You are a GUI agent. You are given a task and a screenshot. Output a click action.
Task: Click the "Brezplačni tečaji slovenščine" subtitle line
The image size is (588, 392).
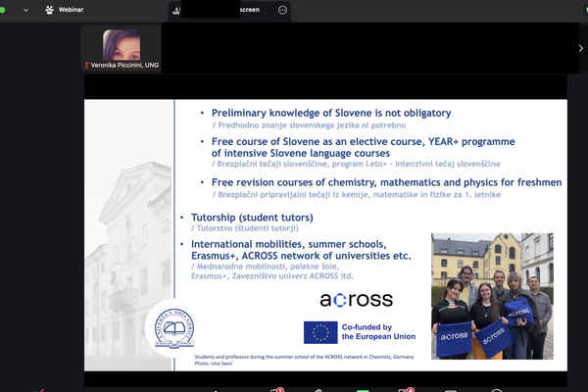coord(356,164)
